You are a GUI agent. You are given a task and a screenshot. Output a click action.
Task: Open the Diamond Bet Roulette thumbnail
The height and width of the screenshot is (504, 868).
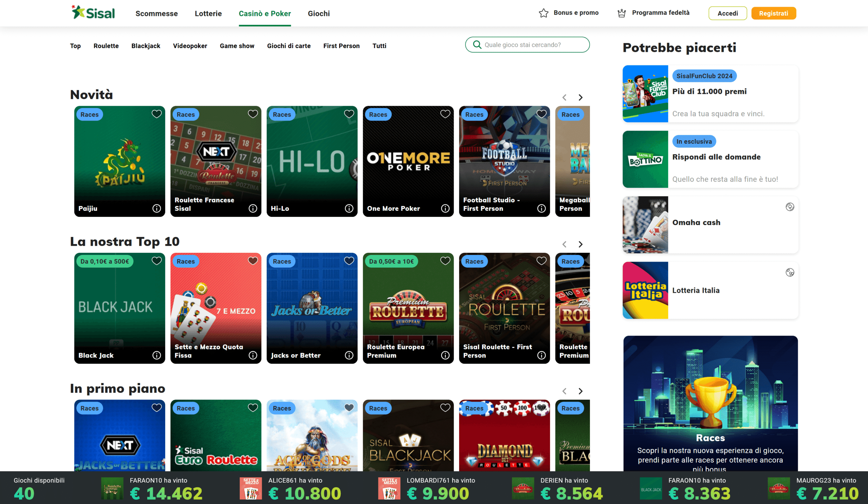pyautogui.click(x=504, y=435)
